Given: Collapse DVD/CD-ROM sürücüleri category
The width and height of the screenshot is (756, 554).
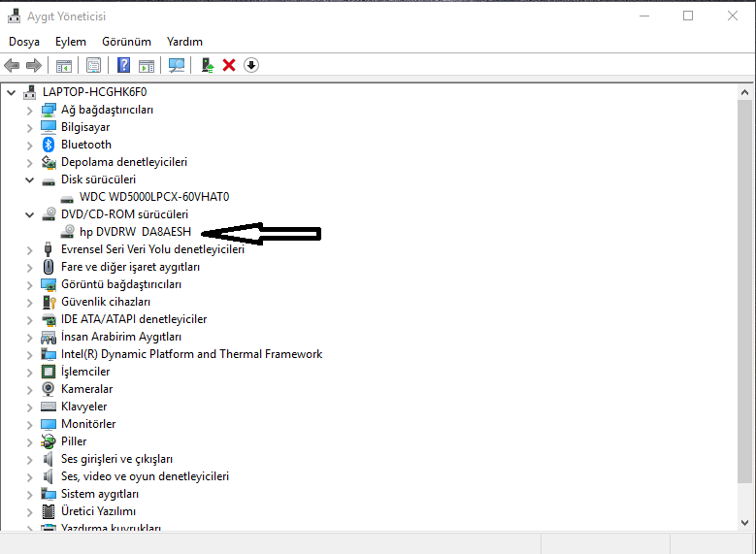Looking at the screenshot, I should pyautogui.click(x=30, y=214).
